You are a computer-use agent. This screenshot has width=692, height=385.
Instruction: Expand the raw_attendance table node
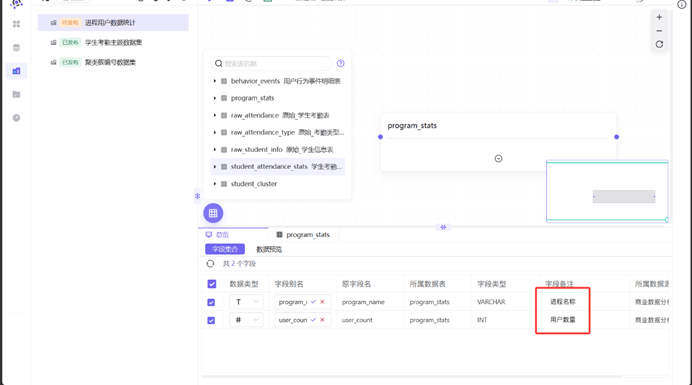pyautogui.click(x=215, y=115)
